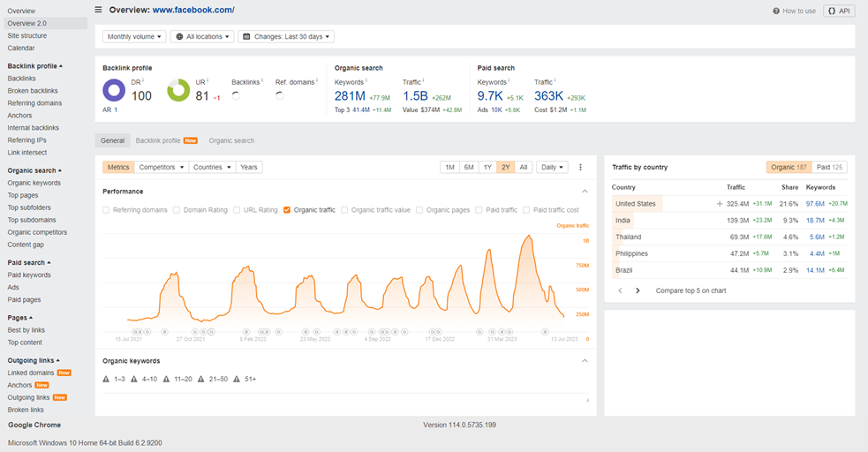Select the Organic 187 toggle
Viewport: 868px width, 452px height.
(789, 167)
